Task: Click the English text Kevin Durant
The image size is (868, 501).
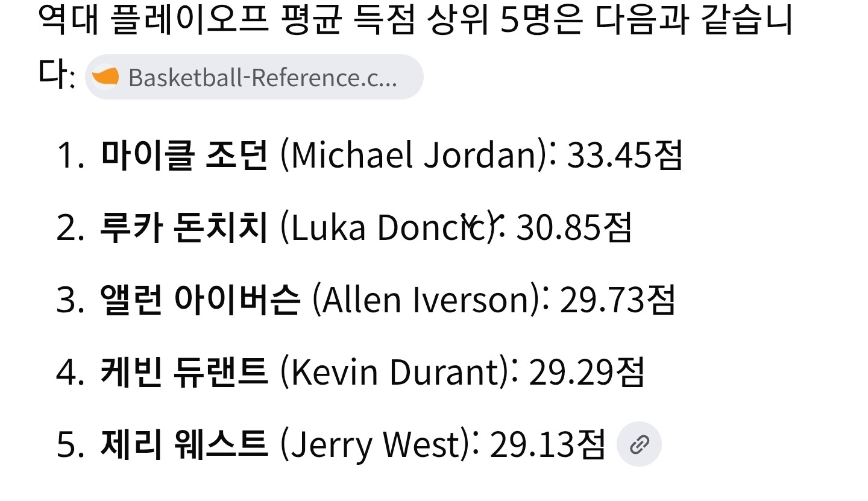Action: (394, 373)
